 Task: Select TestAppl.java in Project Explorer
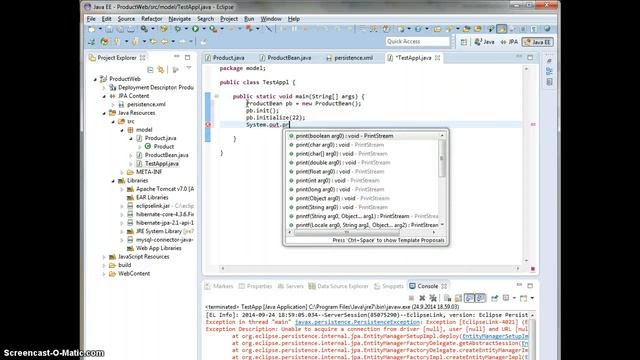coord(162,164)
